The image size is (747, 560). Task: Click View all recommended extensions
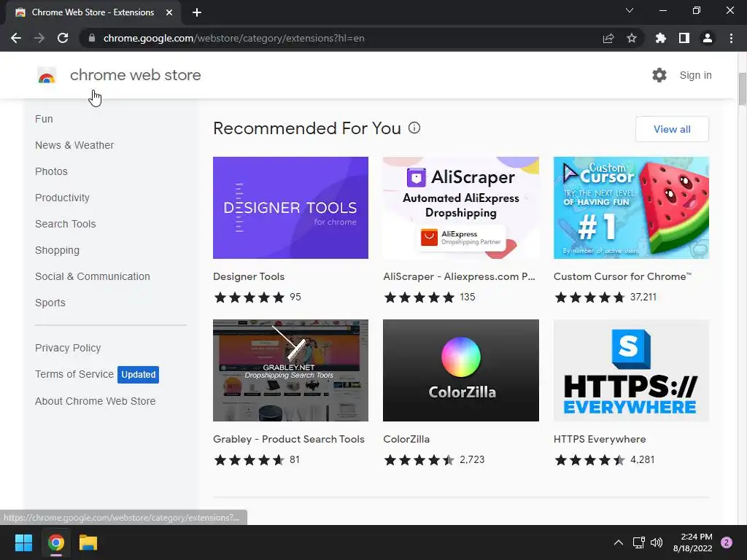pyautogui.click(x=672, y=129)
